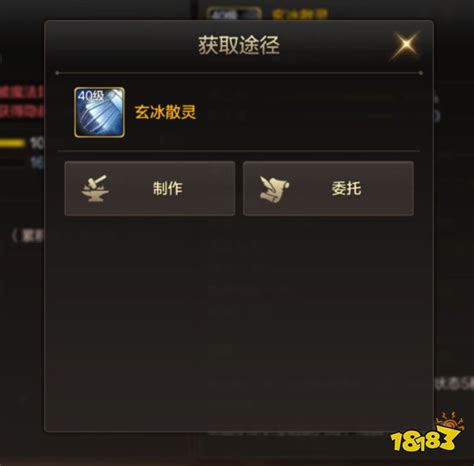Click the blurred red text on left

22,102
